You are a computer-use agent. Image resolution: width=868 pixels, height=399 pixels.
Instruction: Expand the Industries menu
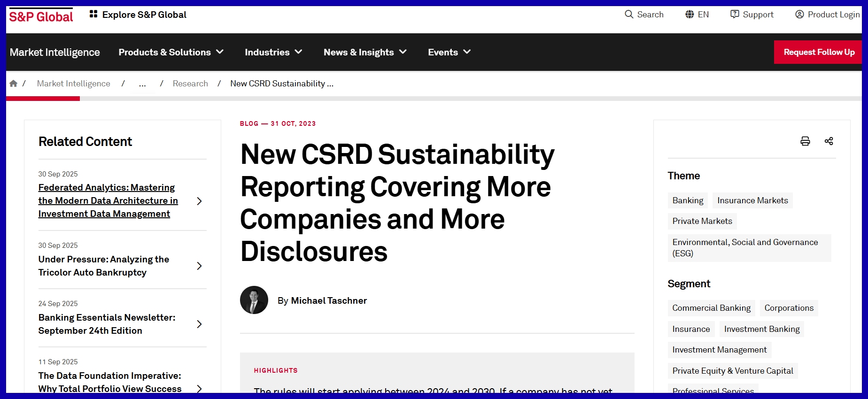coord(273,52)
